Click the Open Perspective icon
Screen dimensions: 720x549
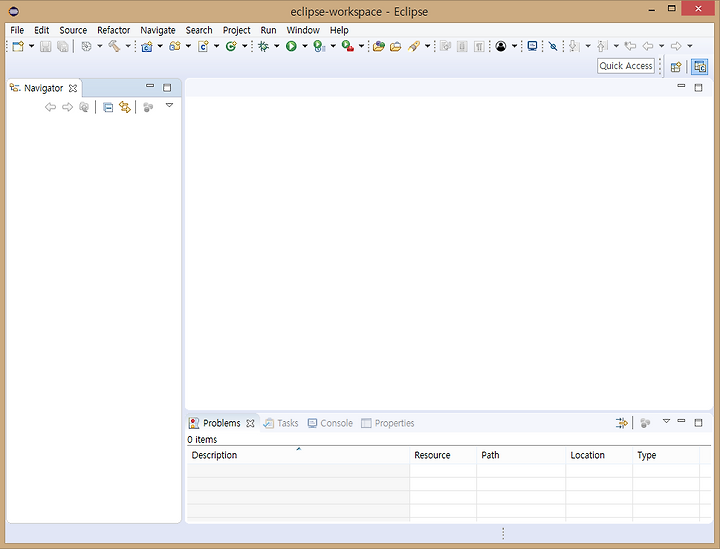675,67
